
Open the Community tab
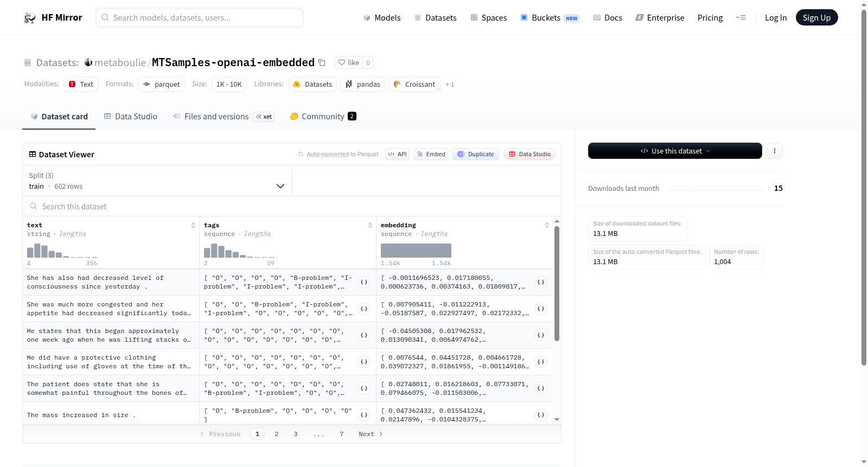click(x=323, y=116)
